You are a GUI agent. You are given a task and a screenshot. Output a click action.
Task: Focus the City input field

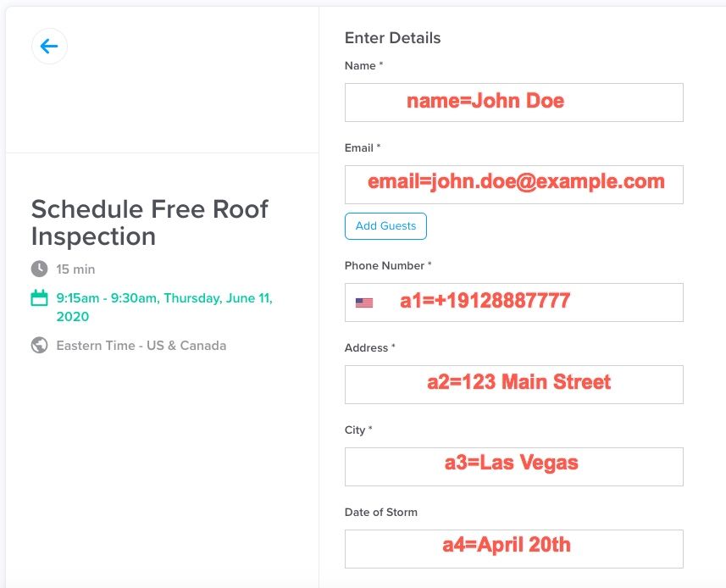[514, 467]
